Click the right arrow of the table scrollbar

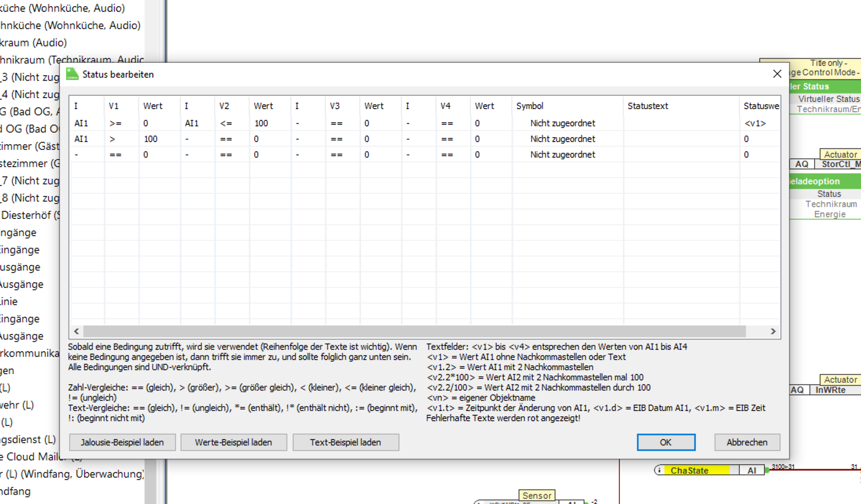click(773, 331)
